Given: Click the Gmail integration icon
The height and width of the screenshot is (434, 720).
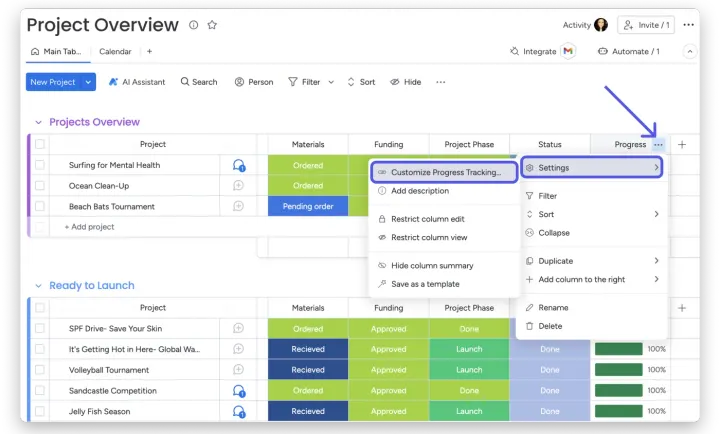Looking at the screenshot, I should click(568, 51).
